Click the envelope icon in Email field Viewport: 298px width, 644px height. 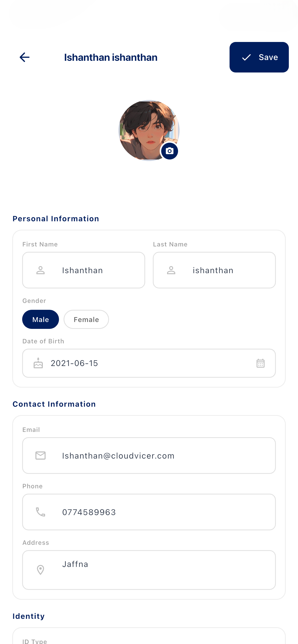pyautogui.click(x=40, y=456)
